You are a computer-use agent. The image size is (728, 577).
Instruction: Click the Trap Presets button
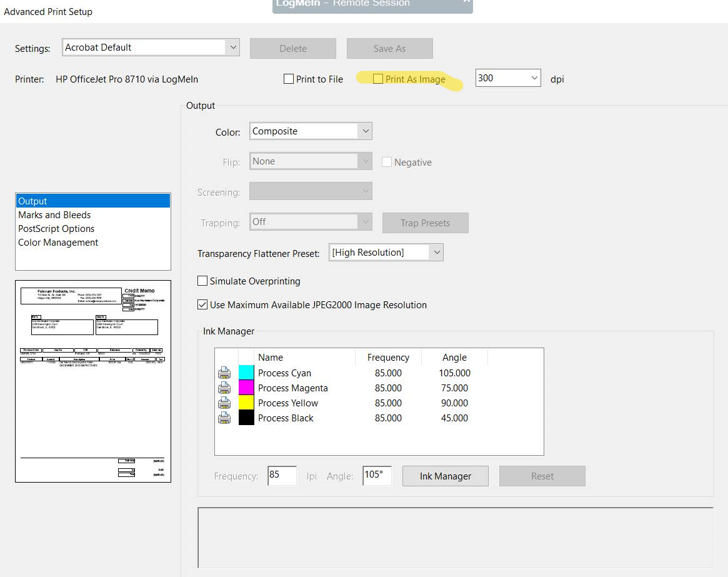tap(426, 223)
